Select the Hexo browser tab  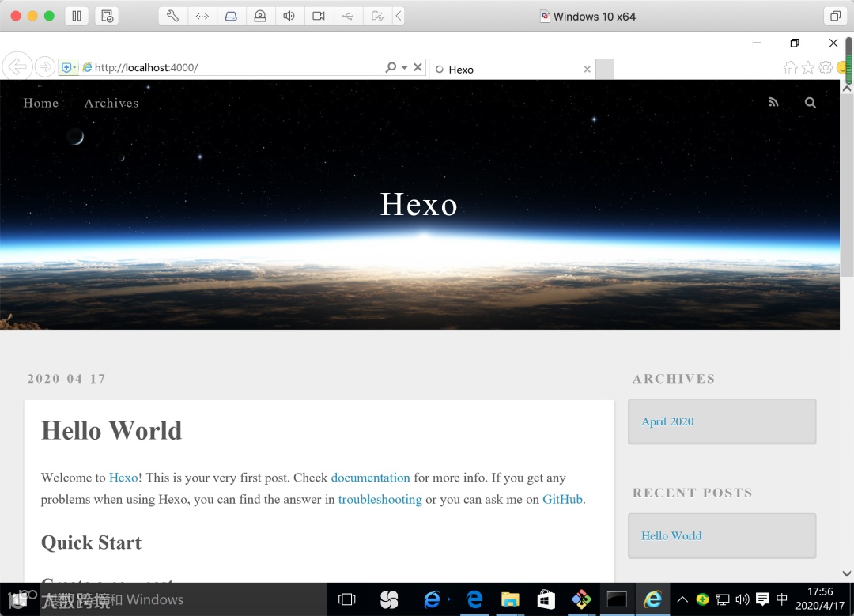[512, 69]
